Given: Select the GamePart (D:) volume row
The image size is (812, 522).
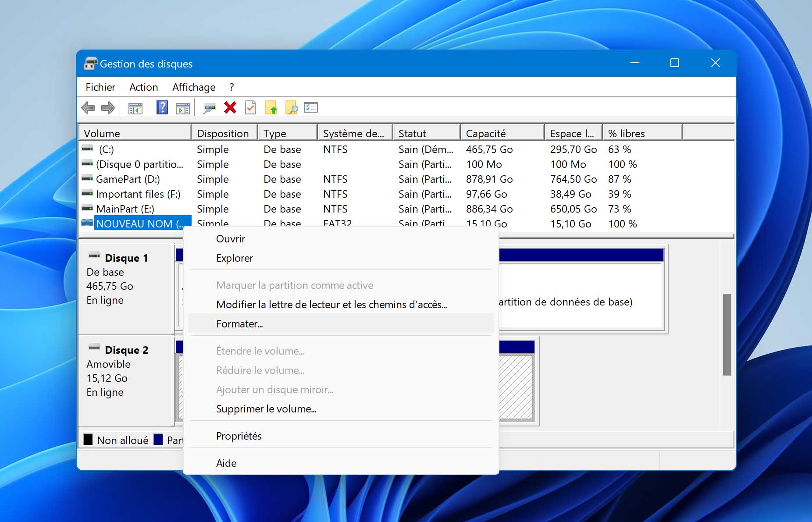Looking at the screenshot, I should pos(406,179).
